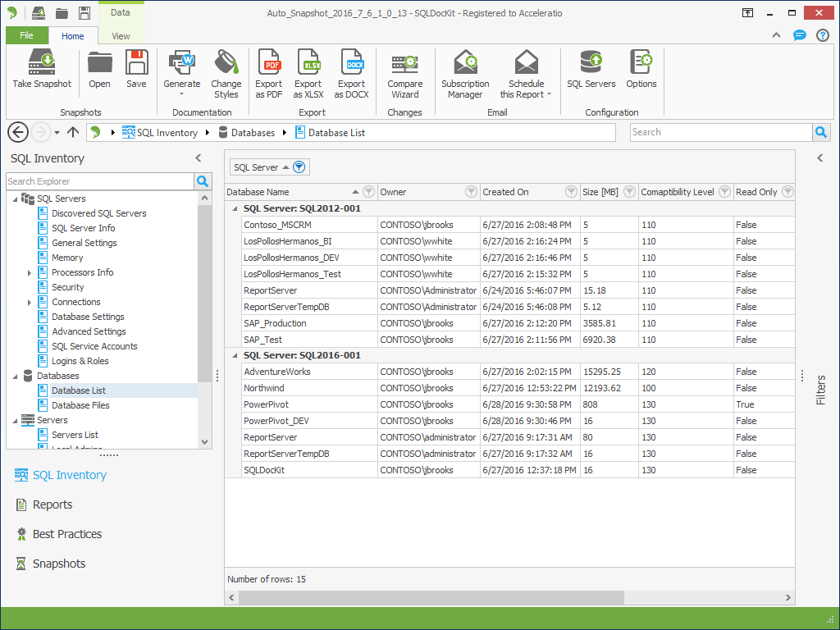Image resolution: width=840 pixels, height=630 pixels.
Task: Toggle the Size [MB] column filter
Action: [629, 192]
